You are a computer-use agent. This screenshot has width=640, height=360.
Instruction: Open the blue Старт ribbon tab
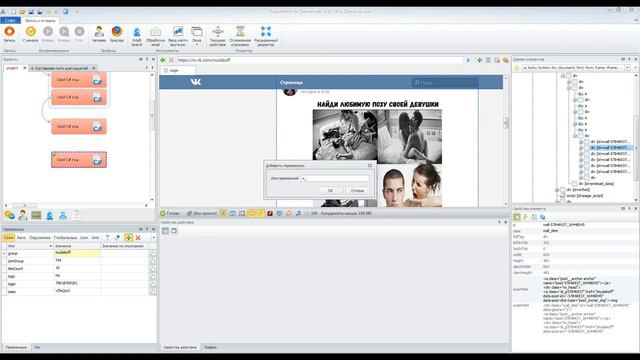pos(10,20)
